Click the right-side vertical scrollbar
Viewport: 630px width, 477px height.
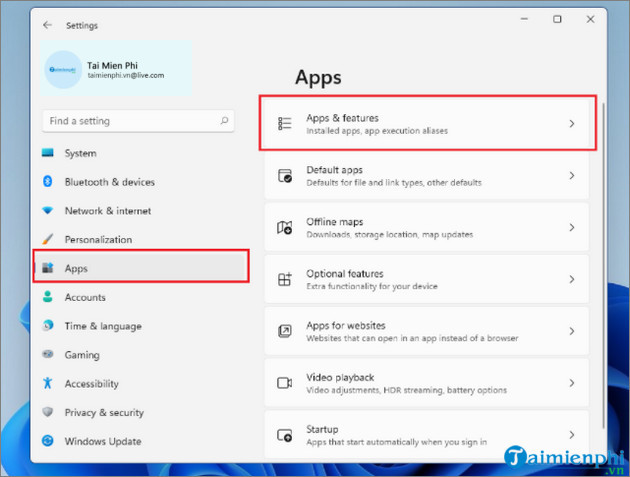603,265
